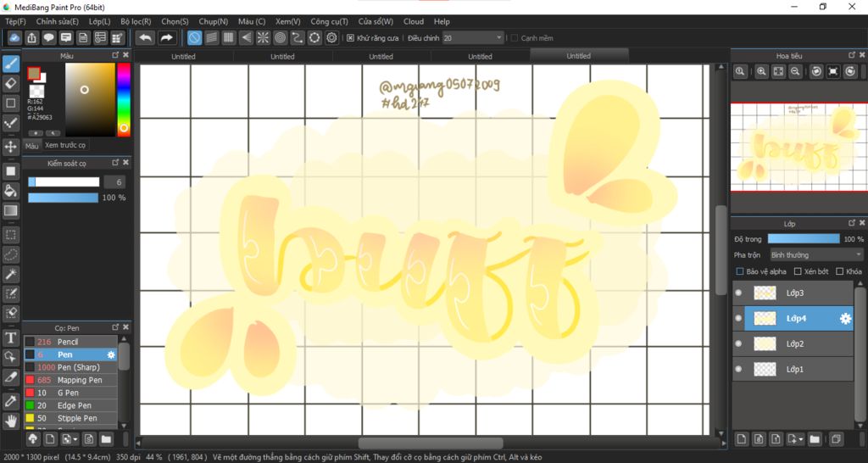Open the Pha trộn blend mode dropdown
Viewport: 868px width, 463px height.
point(816,254)
